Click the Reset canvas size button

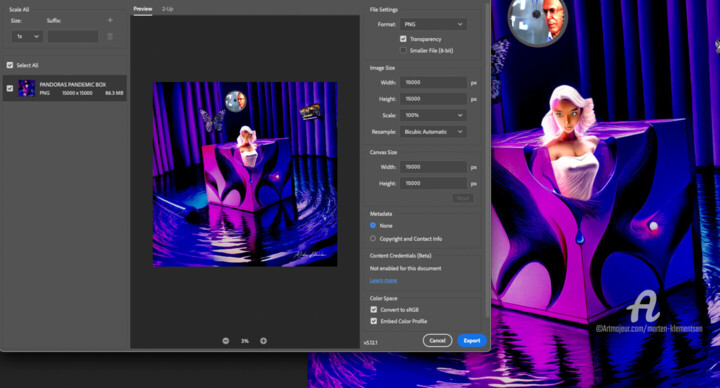pos(462,198)
